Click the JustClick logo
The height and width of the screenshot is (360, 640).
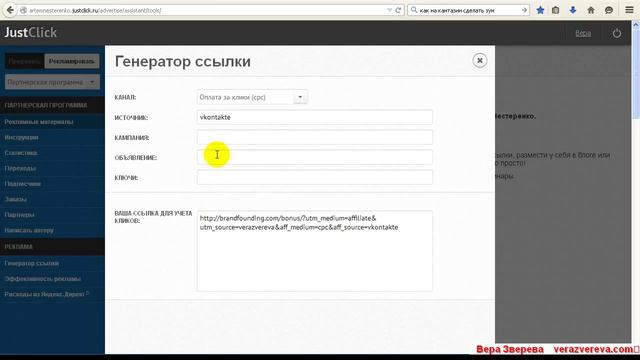tap(31, 33)
